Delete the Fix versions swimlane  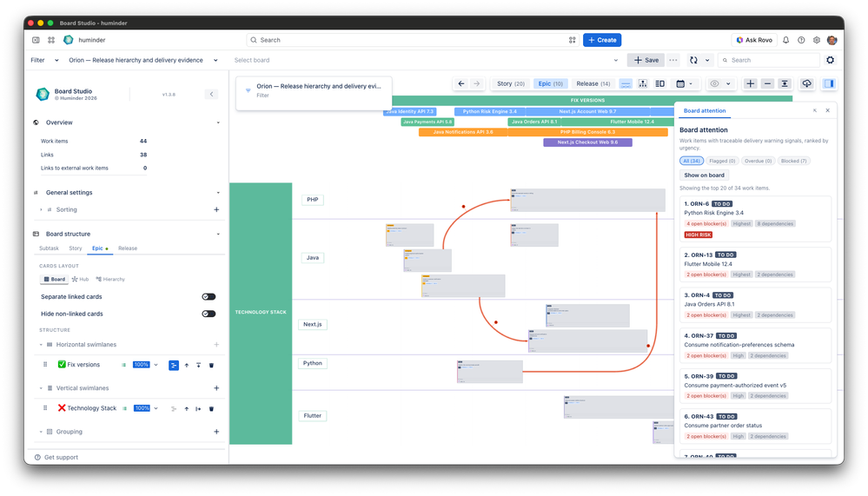(x=211, y=366)
